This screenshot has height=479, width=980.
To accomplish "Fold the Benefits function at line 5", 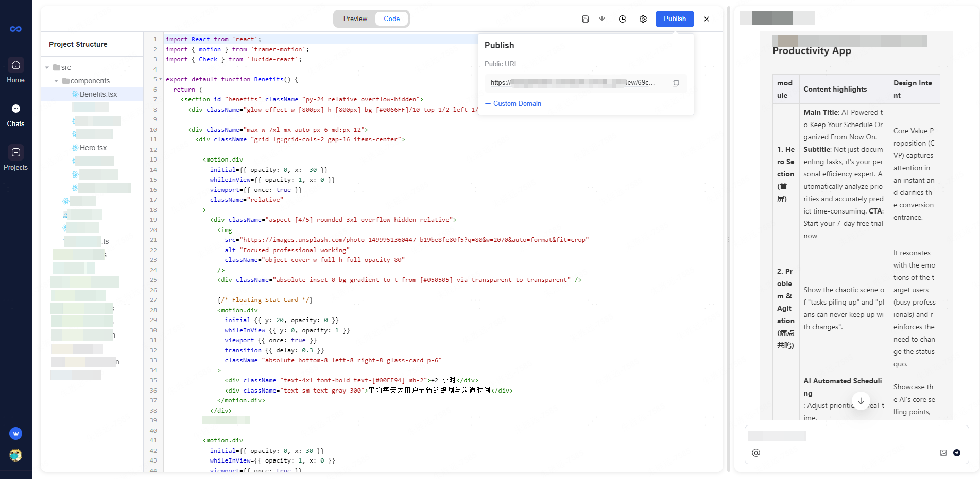I will click(160, 80).
